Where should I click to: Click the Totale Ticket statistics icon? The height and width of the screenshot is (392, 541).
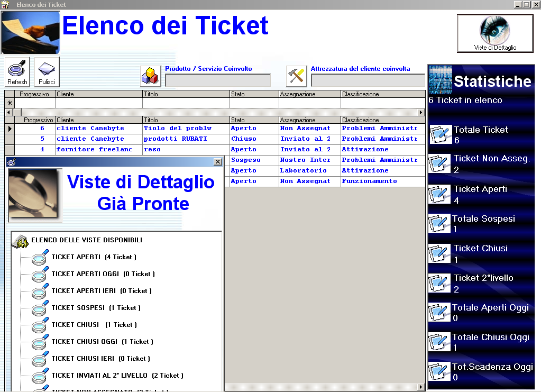pyautogui.click(x=440, y=135)
